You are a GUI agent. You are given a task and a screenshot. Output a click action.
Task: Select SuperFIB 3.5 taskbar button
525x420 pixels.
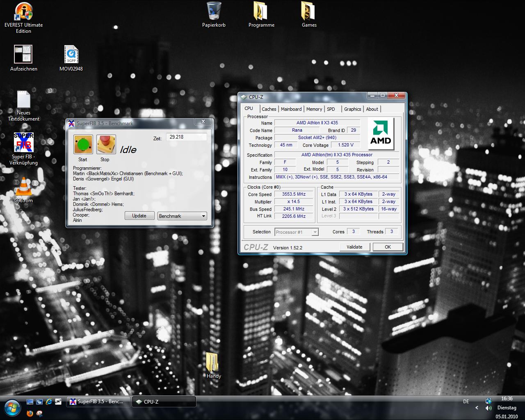pyautogui.click(x=98, y=402)
